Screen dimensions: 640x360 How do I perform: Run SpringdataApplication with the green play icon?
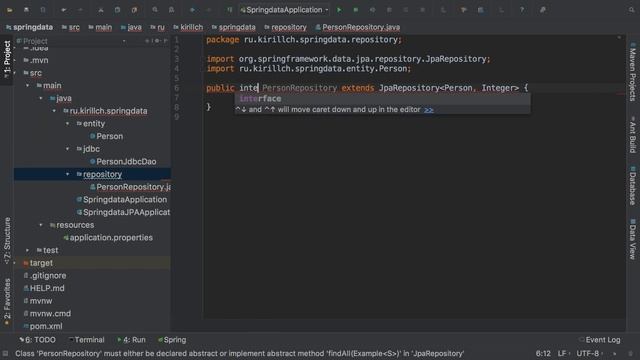click(339, 10)
